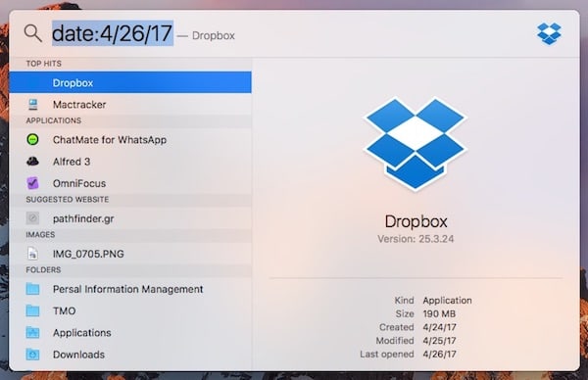Click the date:4/26/17 search field
The width and height of the screenshot is (588, 380).
(x=113, y=33)
